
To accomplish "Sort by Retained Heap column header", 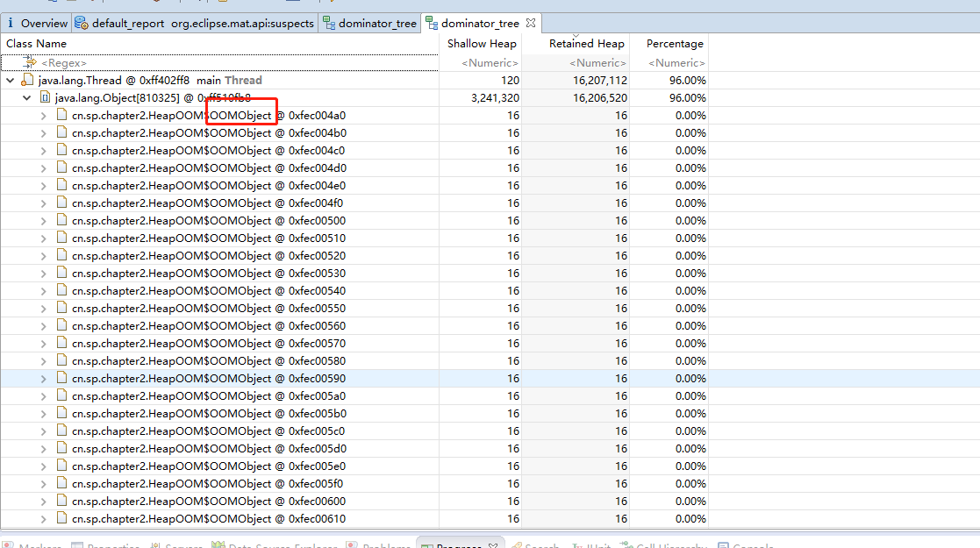I will click(586, 44).
